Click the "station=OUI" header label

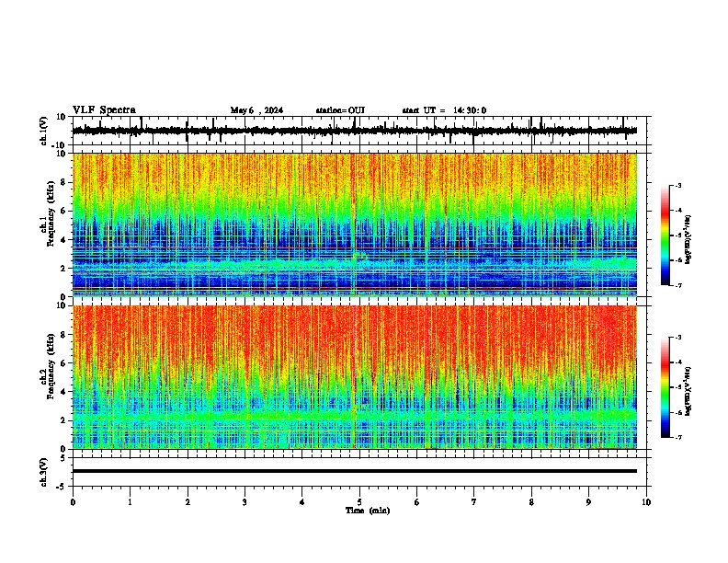click(x=340, y=110)
